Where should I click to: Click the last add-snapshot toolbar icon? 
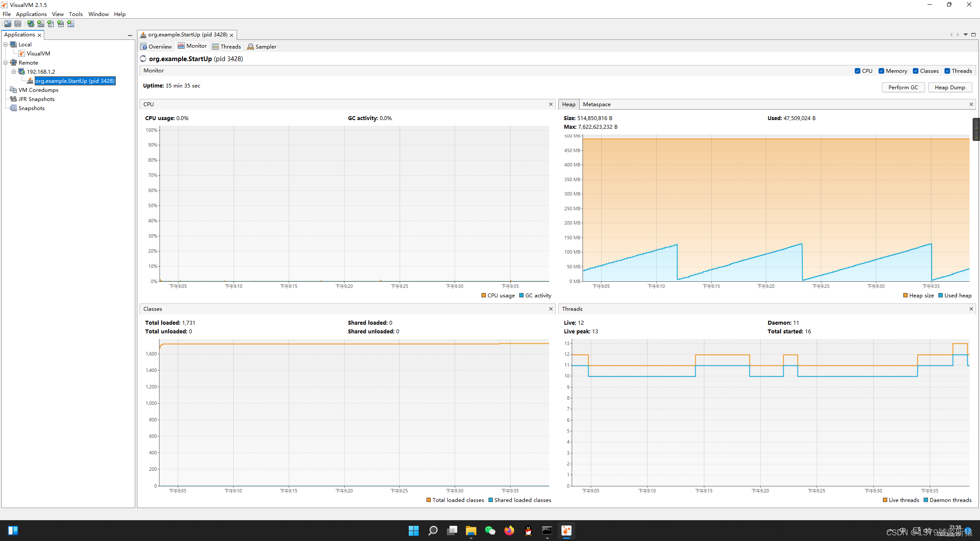click(x=71, y=23)
